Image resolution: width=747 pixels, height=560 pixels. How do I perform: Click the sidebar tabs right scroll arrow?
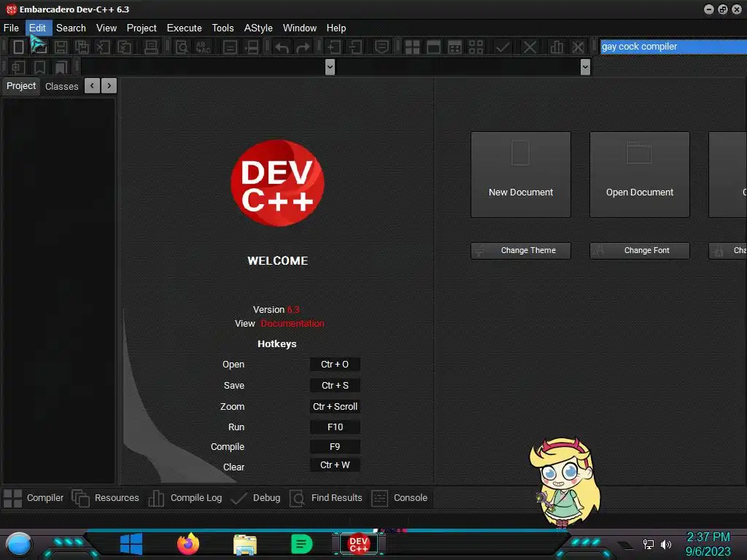click(109, 86)
